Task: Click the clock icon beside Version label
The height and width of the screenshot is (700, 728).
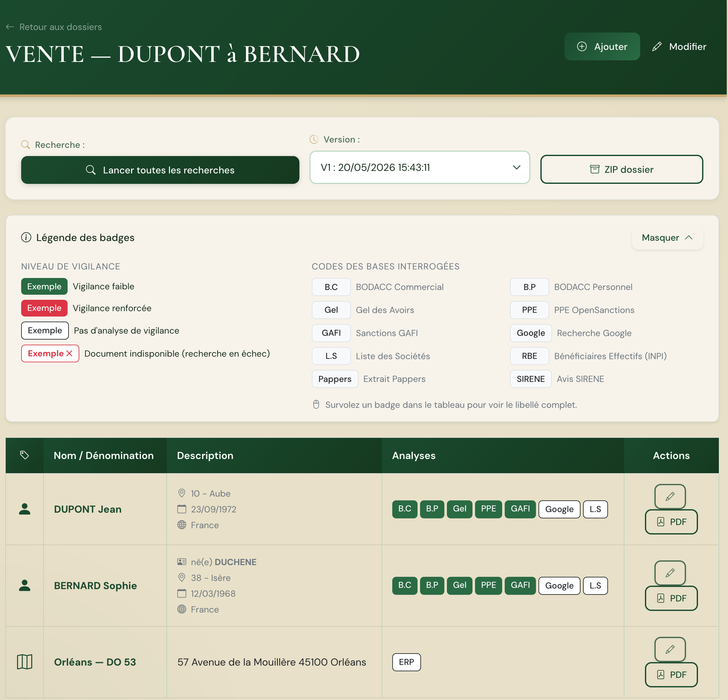Action: (314, 139)
